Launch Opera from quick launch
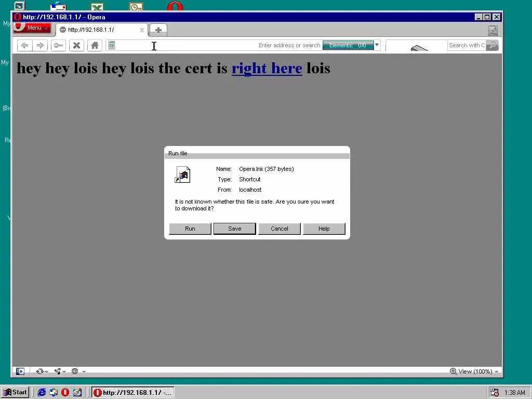The height and width of the screenshot is (399, 532). tap(65, 393)
